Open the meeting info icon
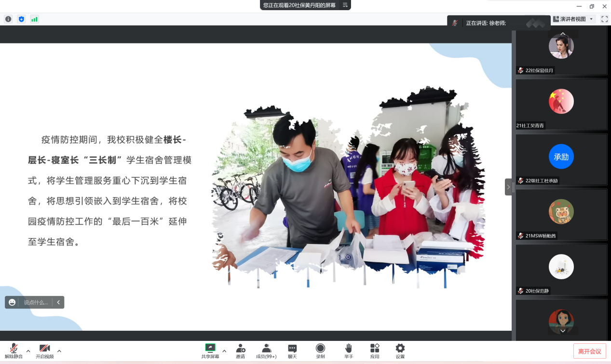Viewport: 611px width, 364px height. tap(8, 19)
